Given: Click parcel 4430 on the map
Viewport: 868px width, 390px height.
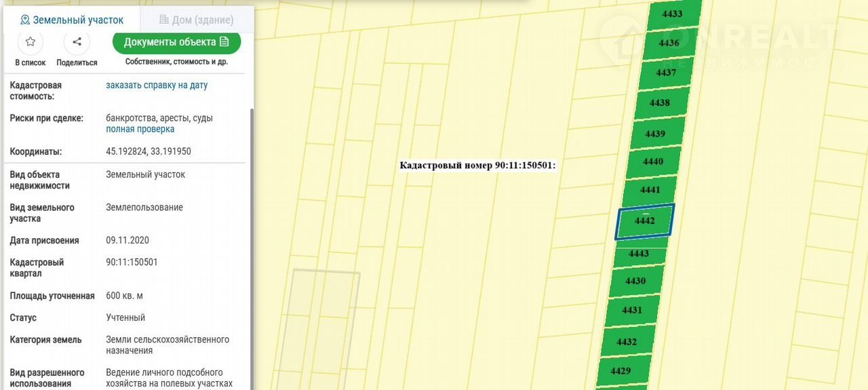Looking at the screenshot, I should 635,281.
